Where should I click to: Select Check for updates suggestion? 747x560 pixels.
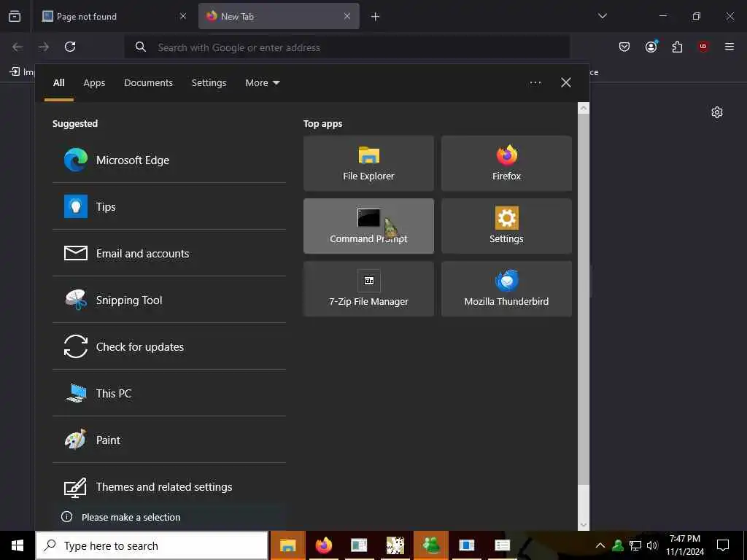[169, 346]
